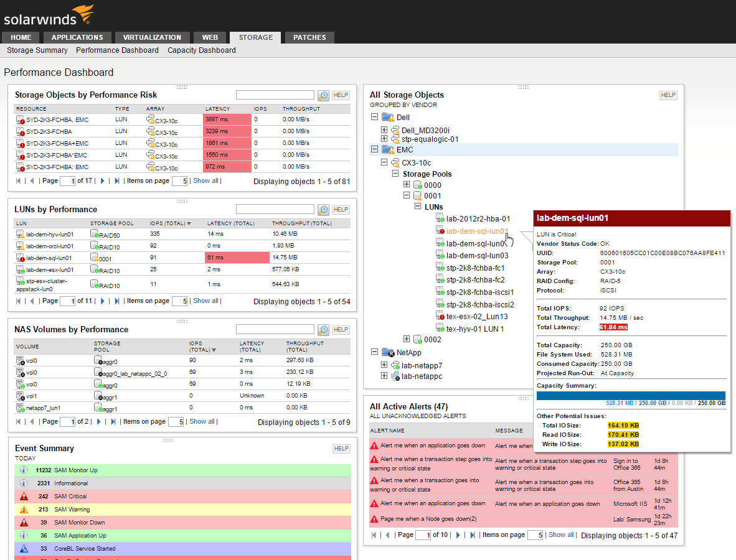Go to last page in LUNs by Performance pager
This screenshot has height=560, width=736.
(117, 301)
